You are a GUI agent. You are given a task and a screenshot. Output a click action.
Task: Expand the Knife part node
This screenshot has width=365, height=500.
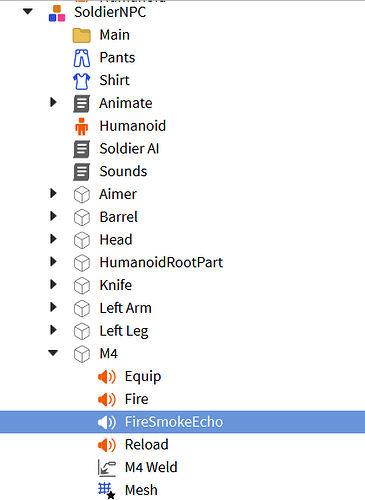point(53,284)
